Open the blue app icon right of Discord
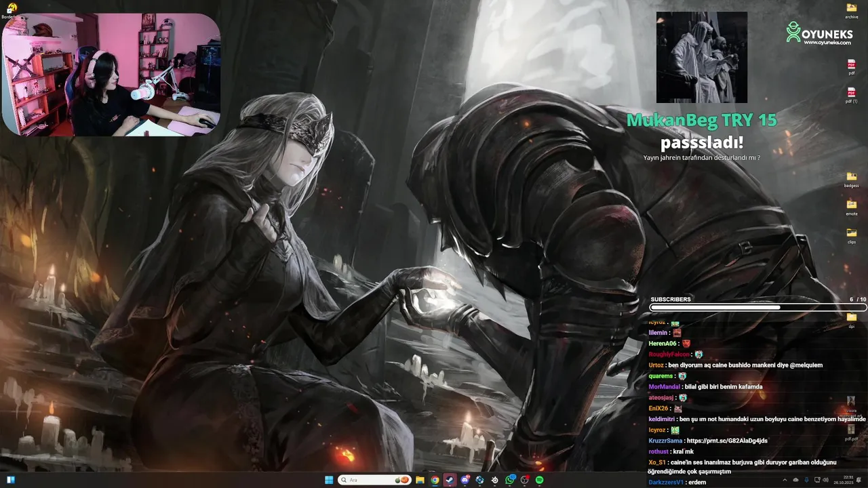Image resolution: width=868 pixels, height=488 pixels. tap(480, 480)
